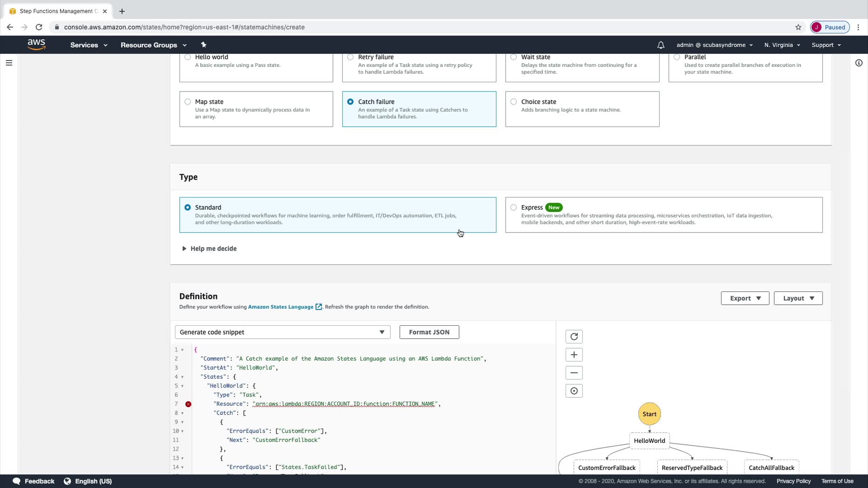Open the Support menu
Viewport: 868px width, 488px height.
(826, 45)
